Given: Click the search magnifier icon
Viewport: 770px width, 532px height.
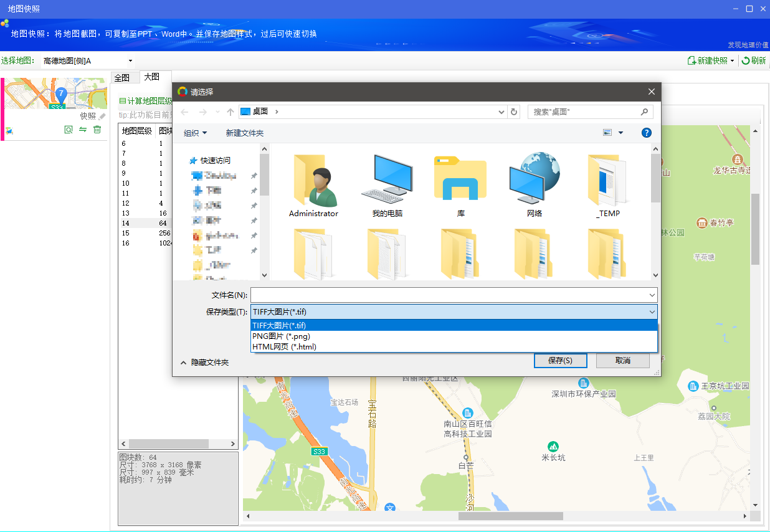Looking at the screenshot, I should coord(645,112).
